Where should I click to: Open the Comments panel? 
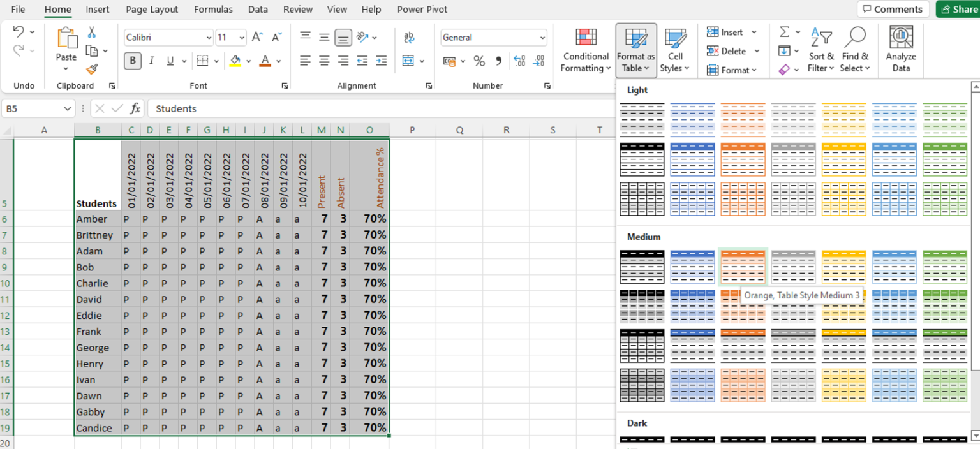point(893,9)
